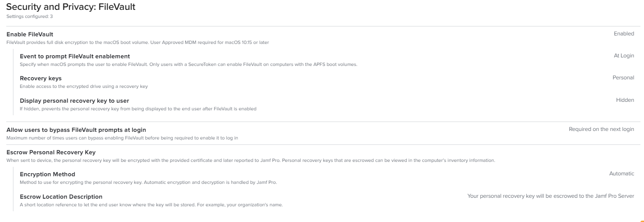Click the orange button at bottom-right corner
This screenshot has width=644, height=222.
[x=641, y=220]
